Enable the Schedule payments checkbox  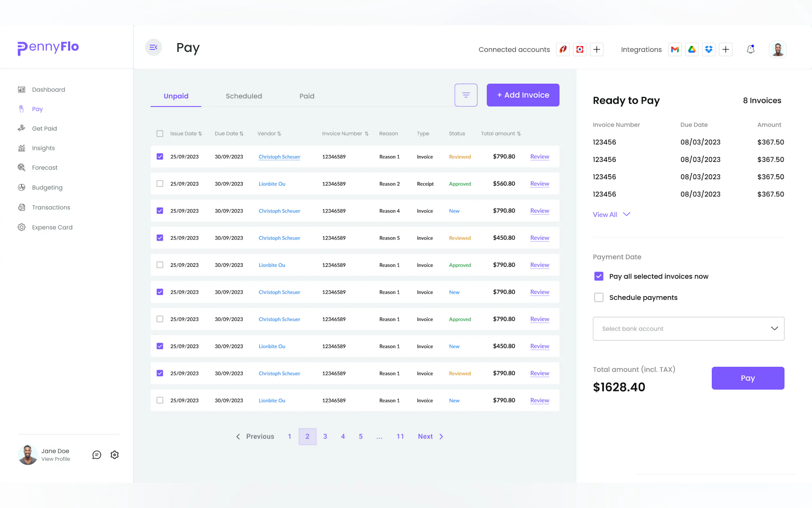point(598,297)
